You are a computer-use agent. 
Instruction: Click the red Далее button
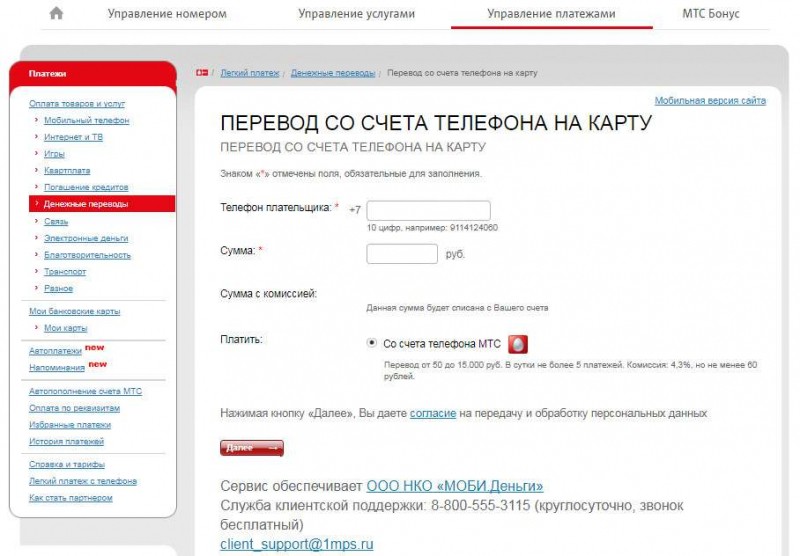tap(252, 448)
